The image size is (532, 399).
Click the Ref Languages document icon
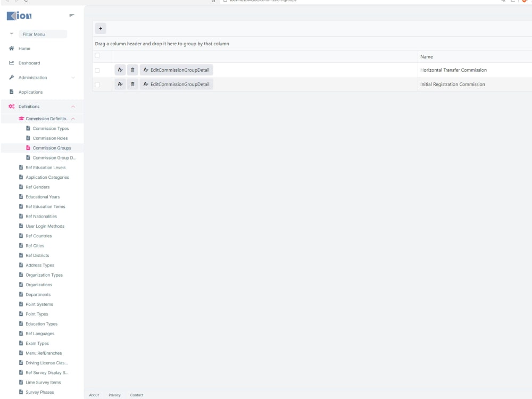[21, 334]
